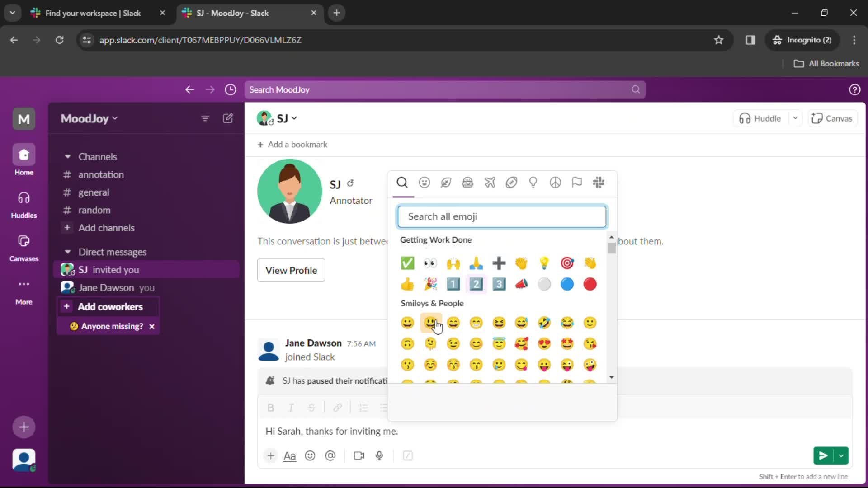Pick the rolling on floor laughing emoji
The image size is (868, 488).
pos(544,323)
